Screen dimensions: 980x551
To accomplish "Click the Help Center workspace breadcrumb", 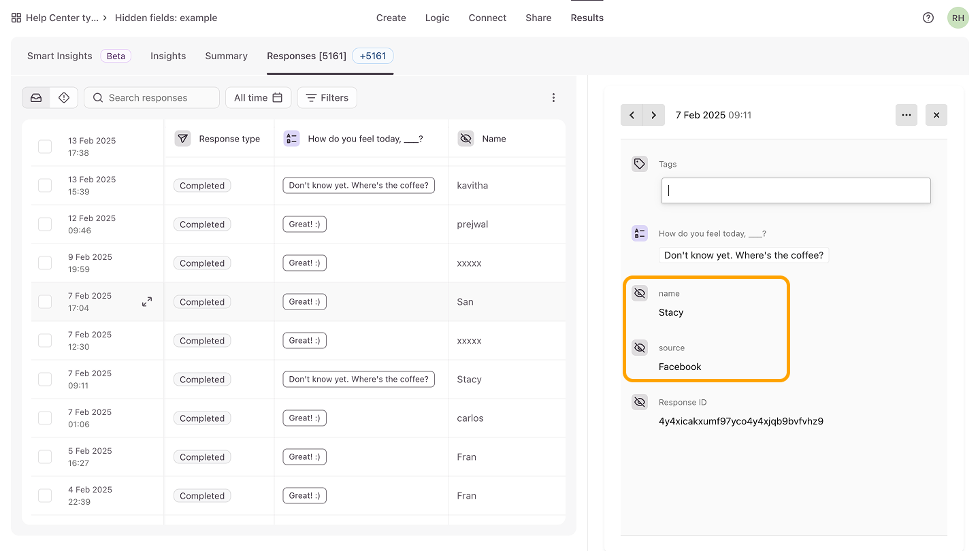I will (x=55, y=18).
